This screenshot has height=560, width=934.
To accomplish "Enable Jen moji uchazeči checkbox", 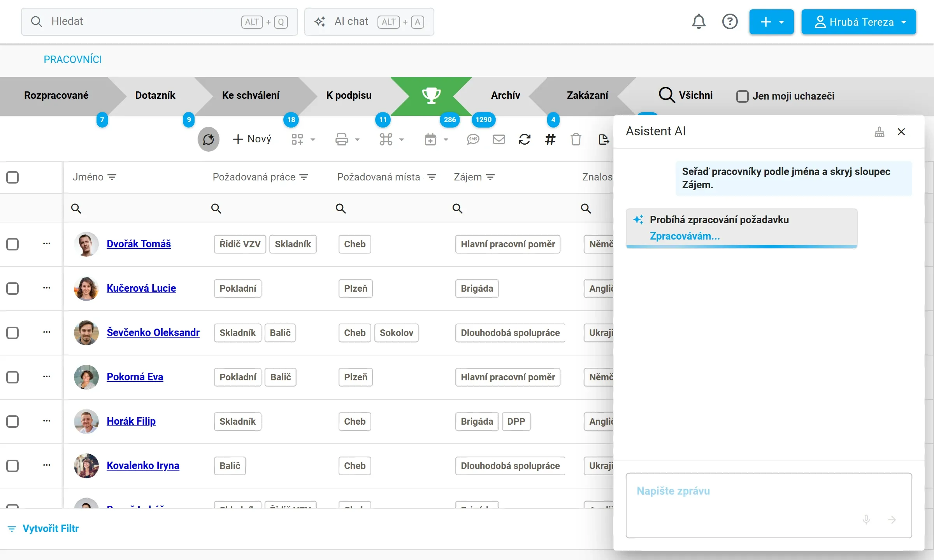I will click(742, 96).
